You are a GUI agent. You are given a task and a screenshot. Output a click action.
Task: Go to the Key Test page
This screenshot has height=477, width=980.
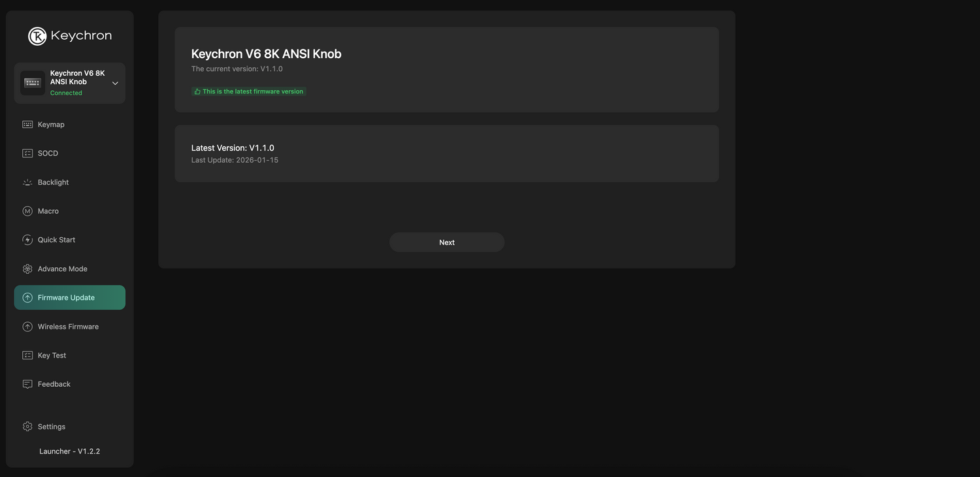coord(52,355)
